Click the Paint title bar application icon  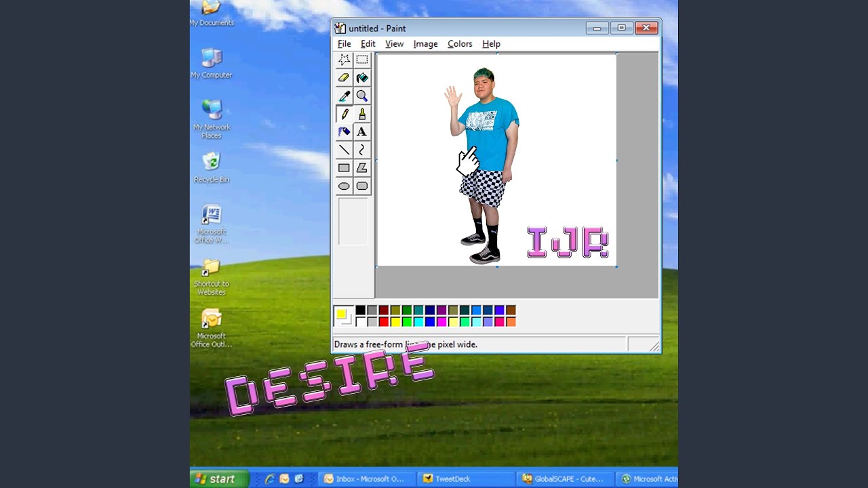pos(340,28)
